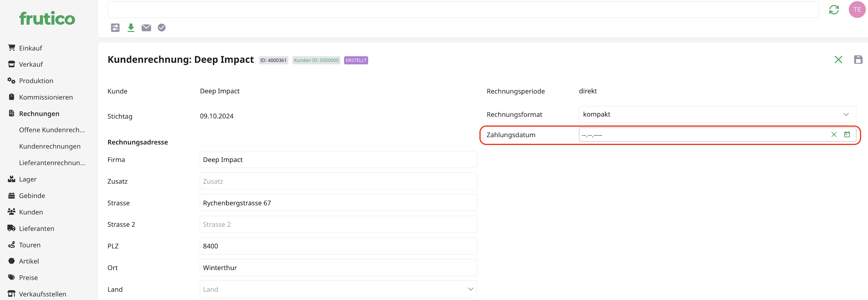The height and width of the screenshot is (300, 868).
Task: Clear the Zahlungsdatum date value
Action: (x=834, y=135)
